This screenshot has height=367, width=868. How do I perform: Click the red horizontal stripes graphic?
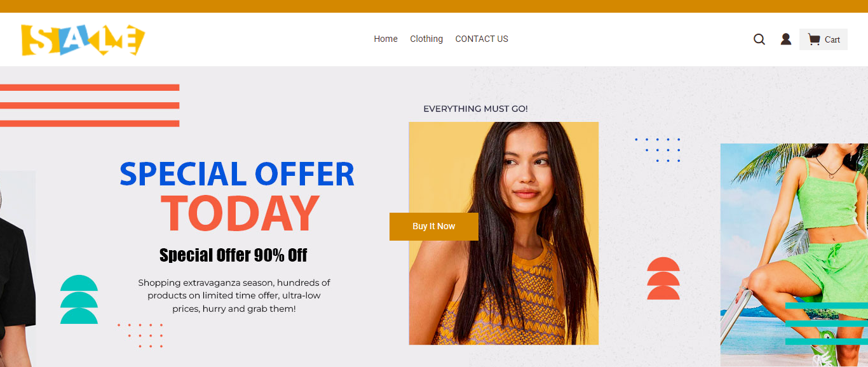coord(90,105)
